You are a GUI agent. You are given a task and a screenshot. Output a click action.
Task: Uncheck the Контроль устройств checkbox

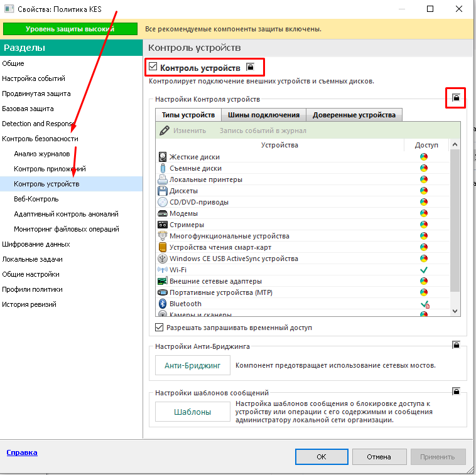click(153, 66)
